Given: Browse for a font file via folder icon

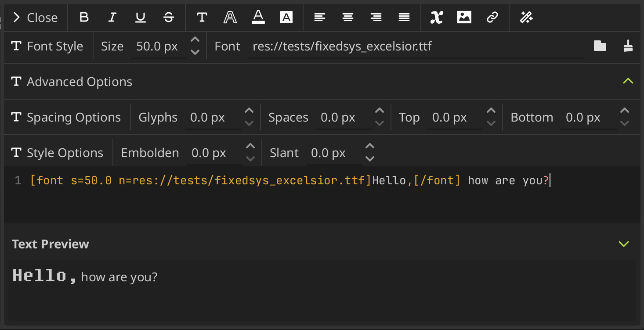Looking at the screenshot, I should [x=600, y=46].
